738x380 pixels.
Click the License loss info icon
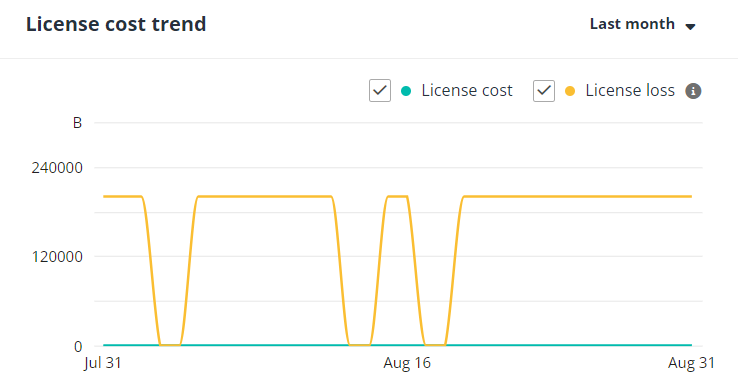click(693, 91)
